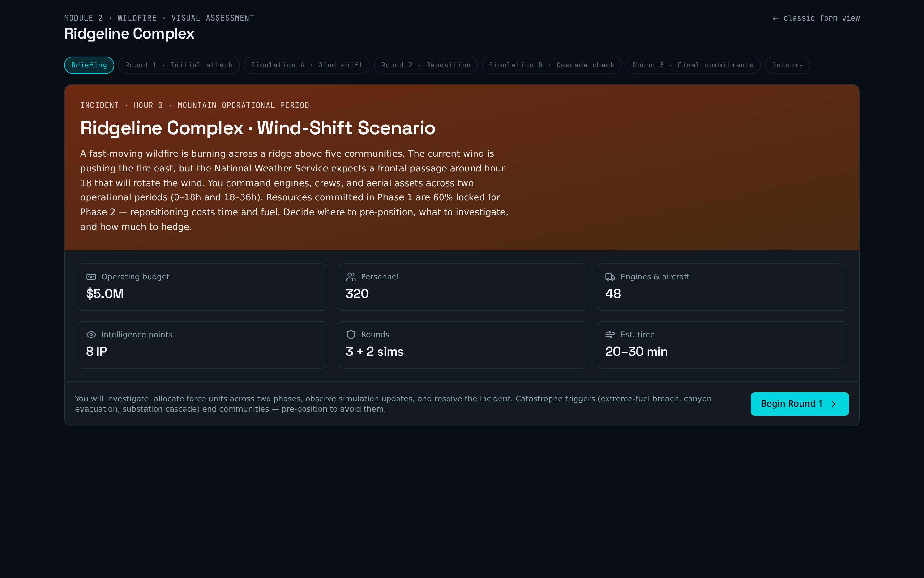Click the 20–30 min estimate
The image size is (924, 578).
pos(637,351)
